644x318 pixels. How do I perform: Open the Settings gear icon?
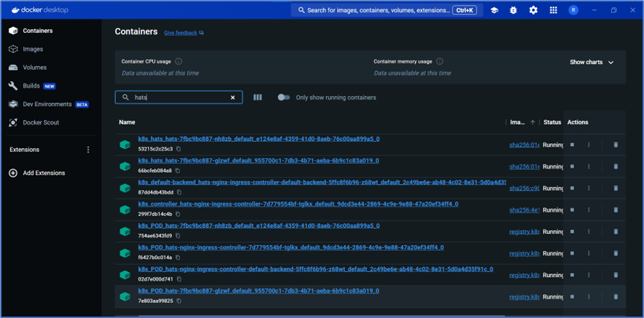[533, 10]
